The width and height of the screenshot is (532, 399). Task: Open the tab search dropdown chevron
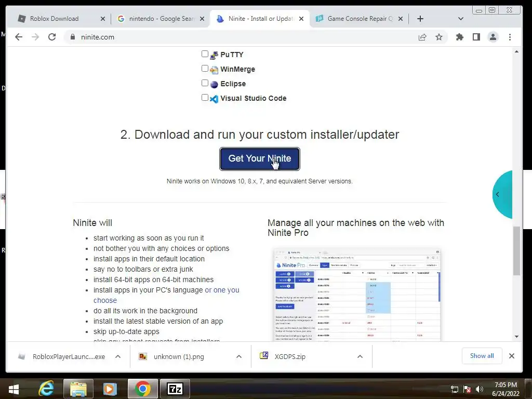click(x=460, y=19)
